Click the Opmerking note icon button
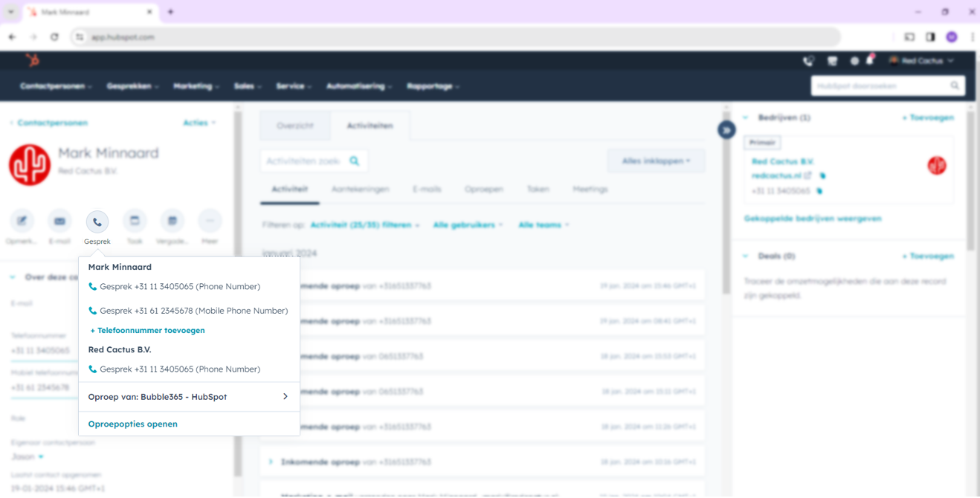980x498 pixels. coord(22,221)
